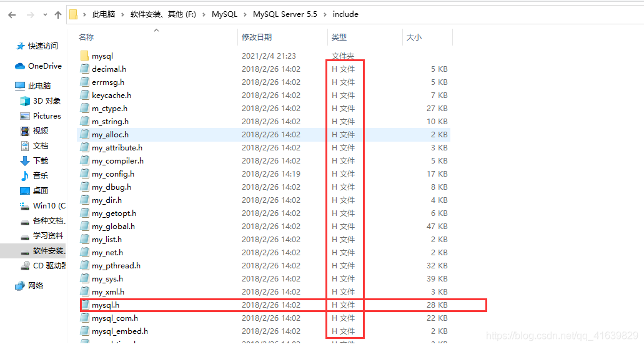The width and height of the screenshot is (644, 347).
Task: Select the m_ctype.h file icon
Action: pos(84,109)
